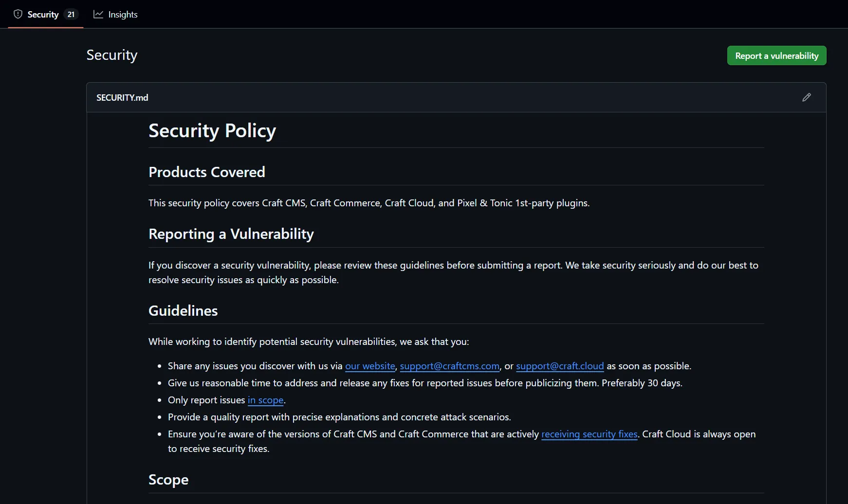Click the support@craft.cloud email link
The image size is (848, 504).
[560, 366]
